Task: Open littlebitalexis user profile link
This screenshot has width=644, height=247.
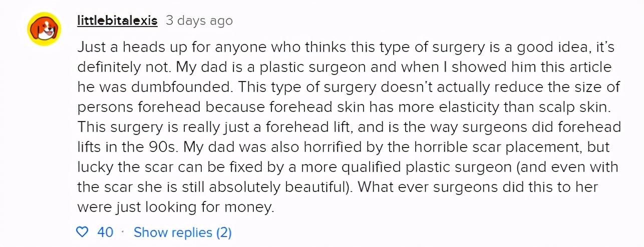Action: click(118, 20)
